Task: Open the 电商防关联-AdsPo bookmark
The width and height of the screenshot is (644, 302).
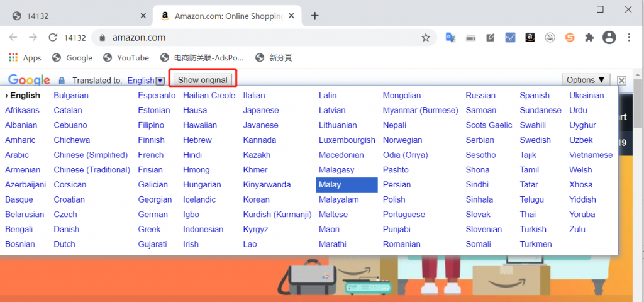Action: [x=202, y=57]
